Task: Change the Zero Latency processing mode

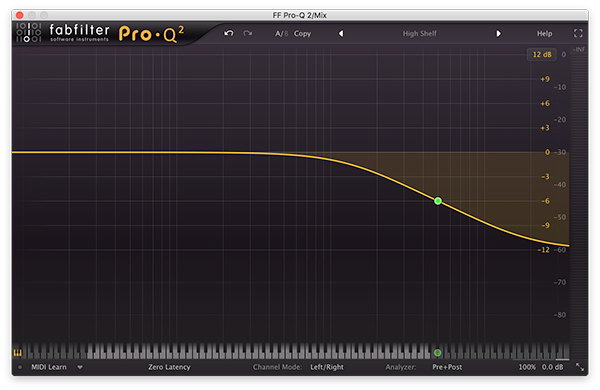Action: click(x=169, y=367)
